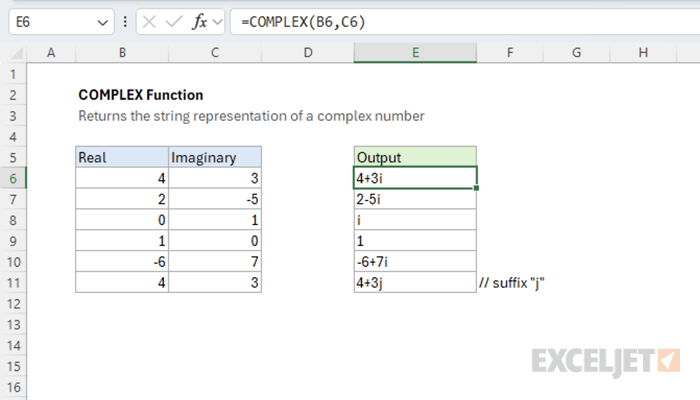
Task: Select row 9 header
Action: point(13,241)
